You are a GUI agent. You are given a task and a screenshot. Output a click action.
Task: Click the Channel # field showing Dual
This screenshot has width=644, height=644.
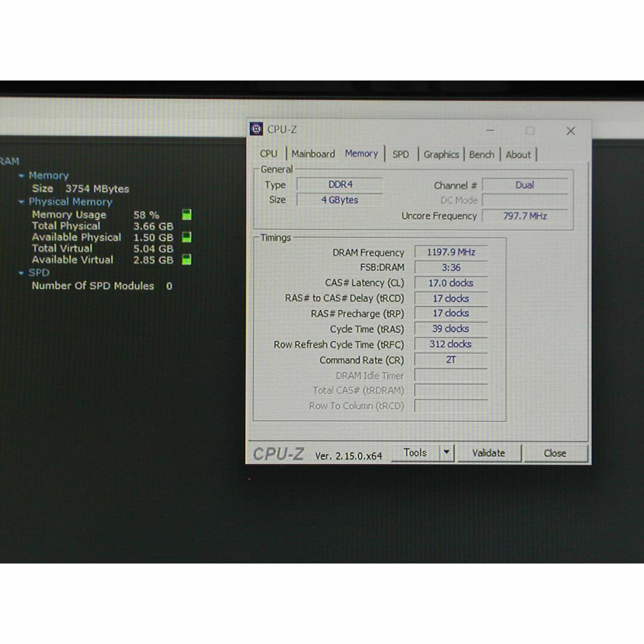pos(525,185)
